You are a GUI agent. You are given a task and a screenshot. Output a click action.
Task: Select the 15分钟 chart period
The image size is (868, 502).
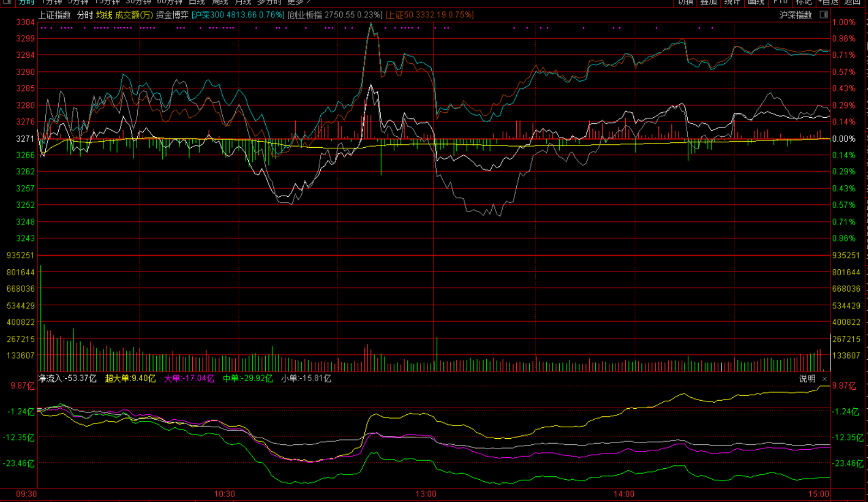click(x=107, y=2)
